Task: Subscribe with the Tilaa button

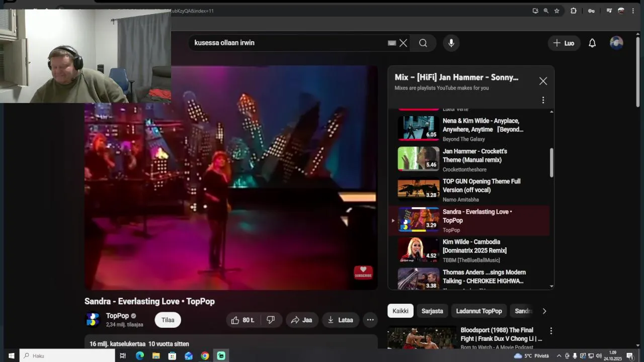Action: tap(168, 320)
